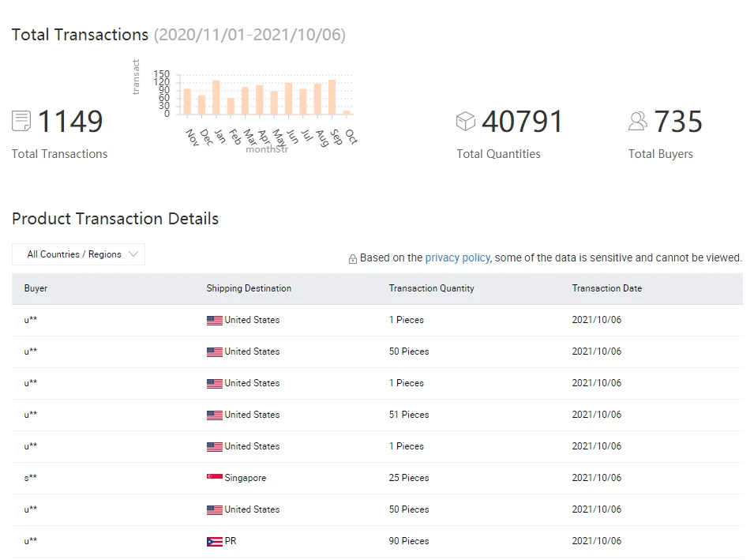Click the first United States flag icon

(214, 321)
